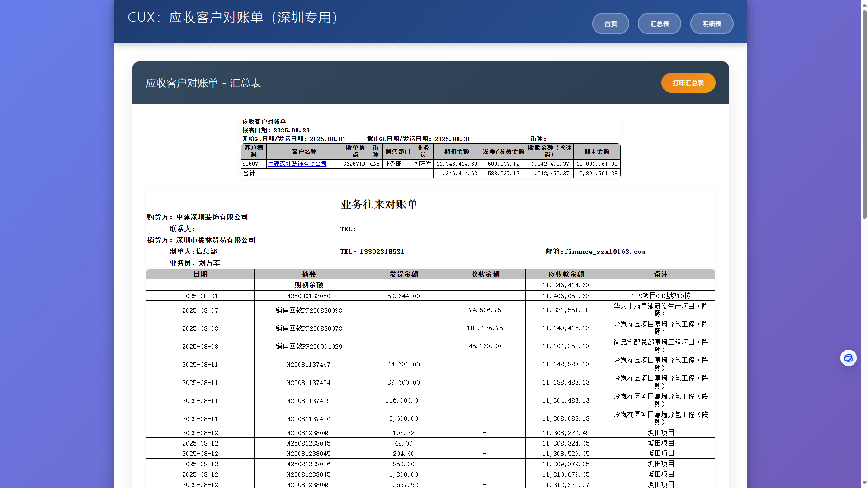
Task: Click the 日期 column header
Action: coord(200,274)
